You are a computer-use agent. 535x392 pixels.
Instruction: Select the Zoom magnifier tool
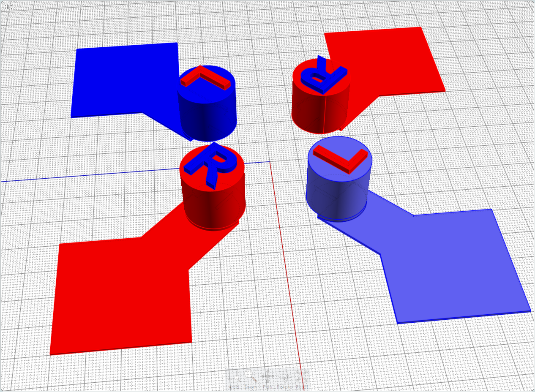(250, 380)
